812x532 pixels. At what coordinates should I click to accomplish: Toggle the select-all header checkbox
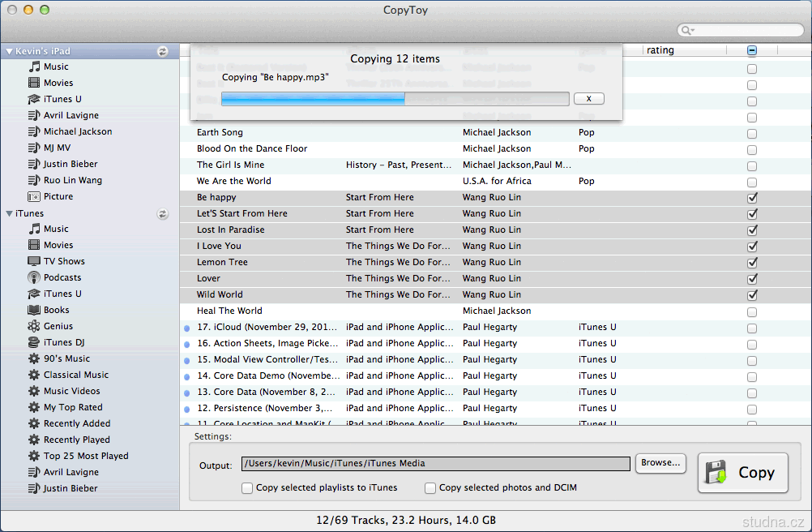pyautogui.click(x=752, y=50)
